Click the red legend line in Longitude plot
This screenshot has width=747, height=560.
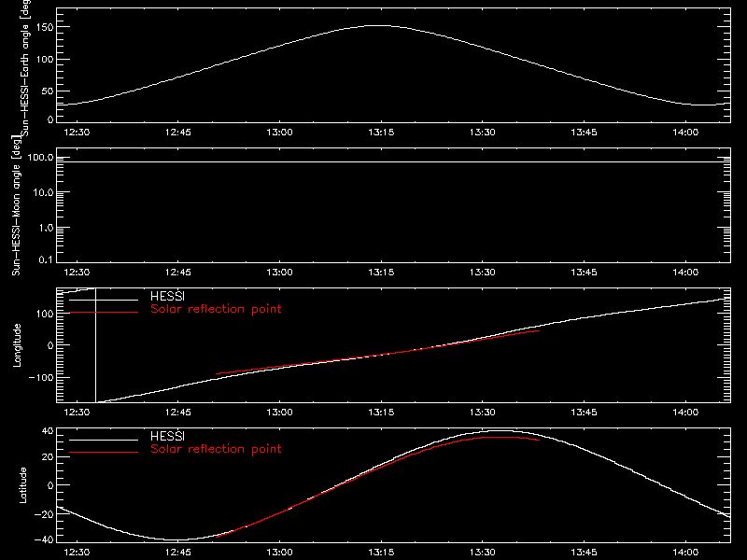[104, 313]
